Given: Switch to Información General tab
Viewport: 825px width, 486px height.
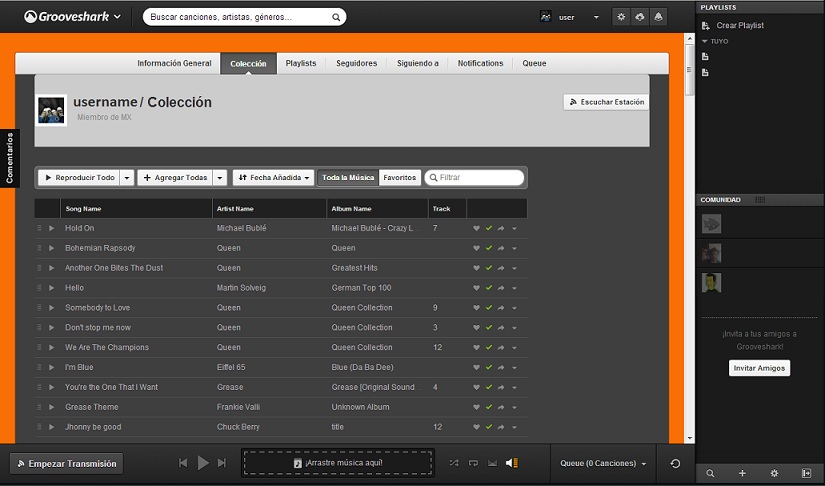Looking at the screenshot, I should click(174, 63).
